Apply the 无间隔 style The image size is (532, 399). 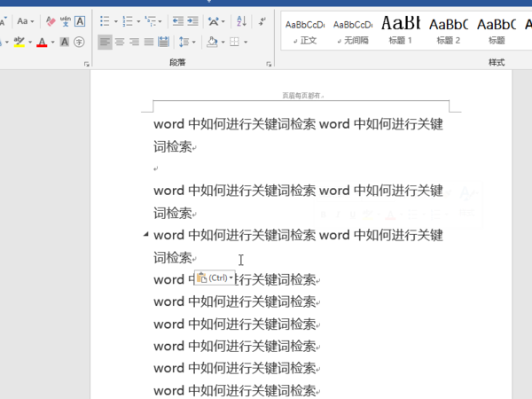click(353, 32)
